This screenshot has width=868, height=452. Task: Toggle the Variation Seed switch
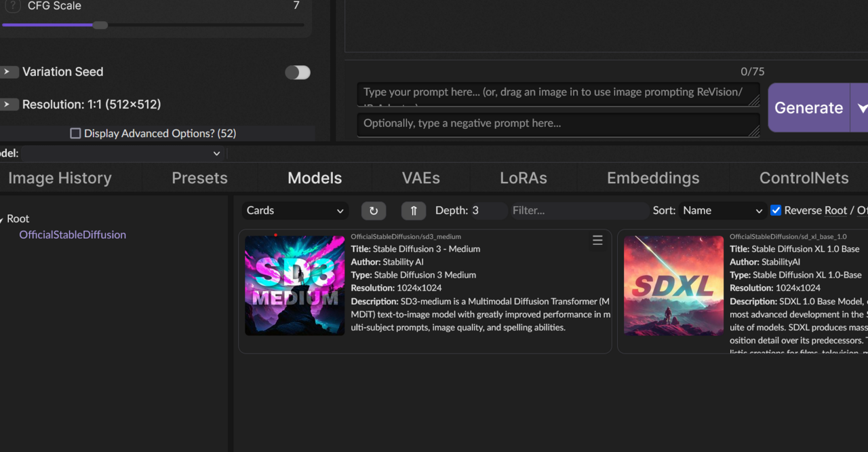click(x=298, y=73)
